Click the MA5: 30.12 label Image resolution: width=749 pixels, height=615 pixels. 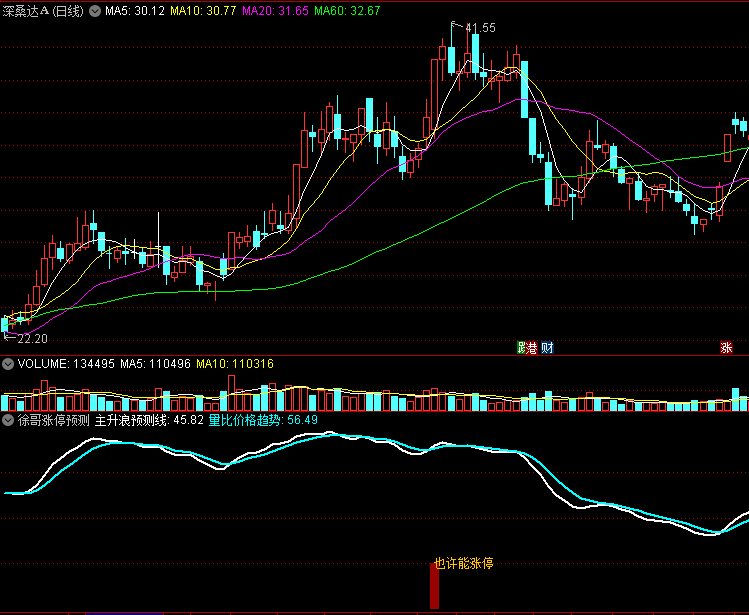click(135, 11)
